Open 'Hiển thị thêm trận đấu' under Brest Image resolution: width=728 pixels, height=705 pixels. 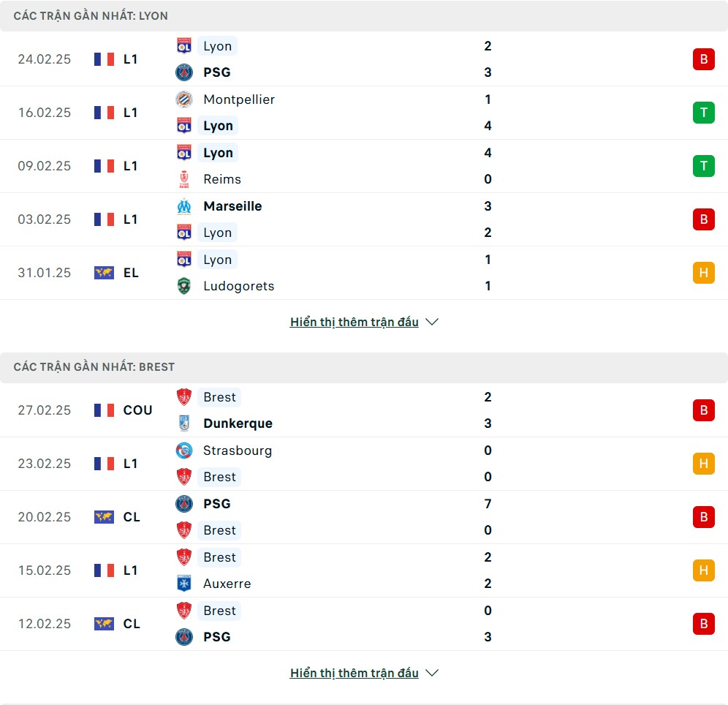pos(354,673)
